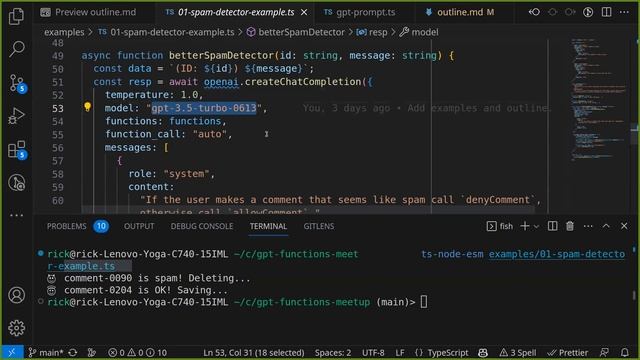
Task: Select the TERMINAL panel tab
Action: click(x=269, y=226)
